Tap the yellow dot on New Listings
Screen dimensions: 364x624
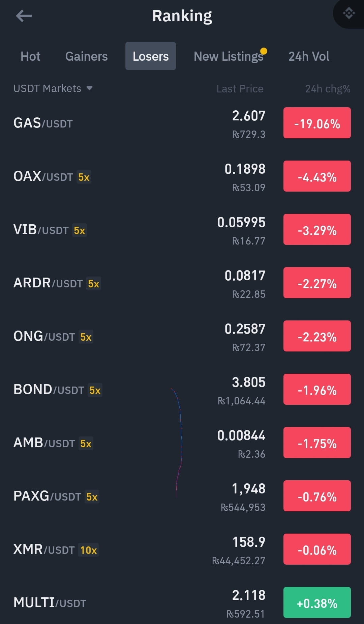tap(264, 51)
